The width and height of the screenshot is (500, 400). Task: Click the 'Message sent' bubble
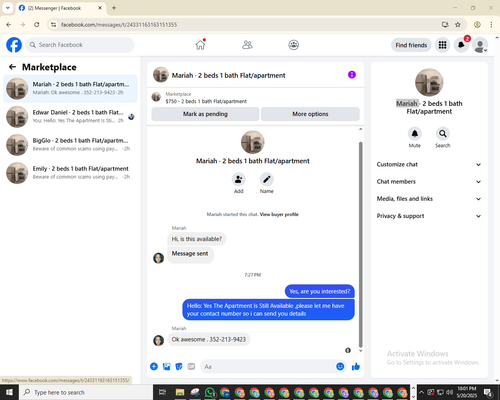coord(190,254)
